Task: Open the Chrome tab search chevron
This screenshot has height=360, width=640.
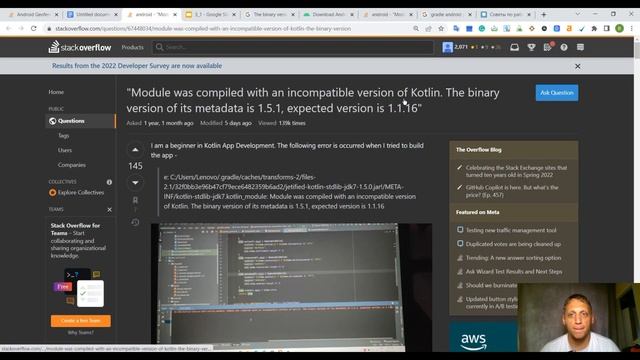Action: click(577, 14)
